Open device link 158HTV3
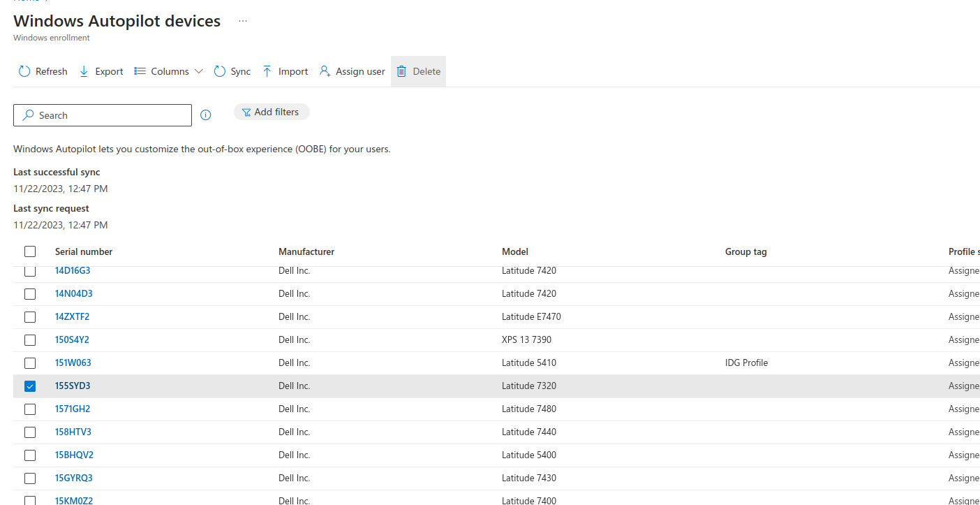 coord(73,432)
